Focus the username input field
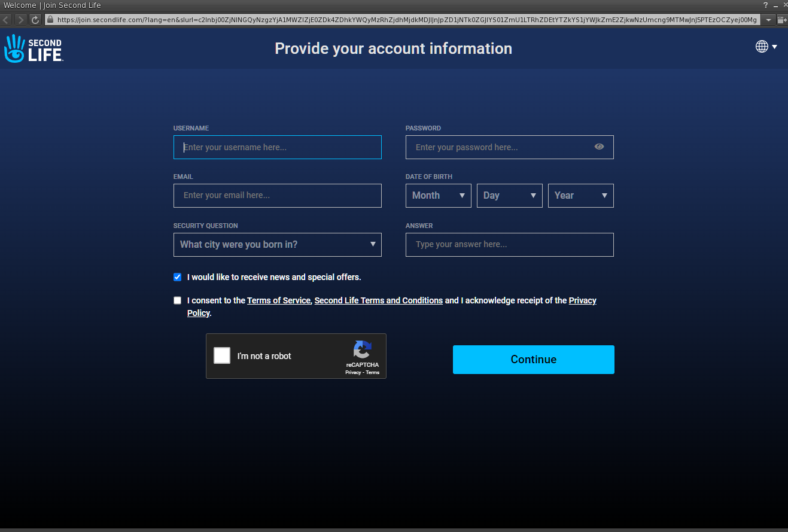Image resolution: width=788 pixels, height=532 pixels. click(278, 147)
